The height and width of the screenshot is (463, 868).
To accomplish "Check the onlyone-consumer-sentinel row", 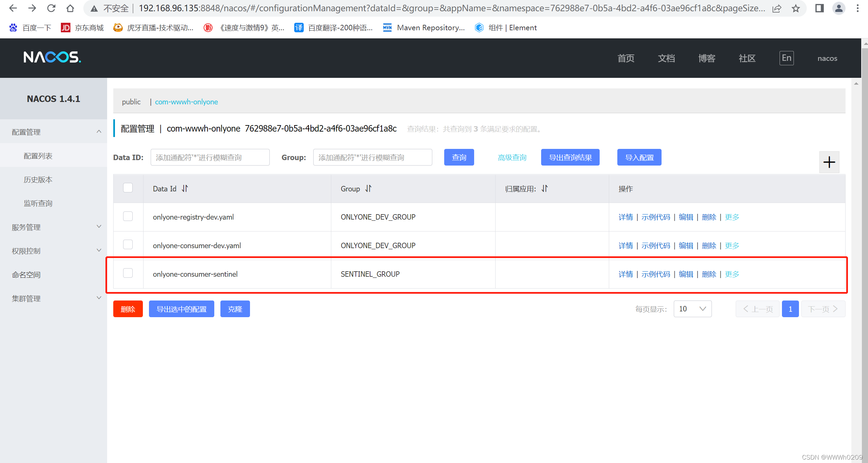I will (128, 273).
